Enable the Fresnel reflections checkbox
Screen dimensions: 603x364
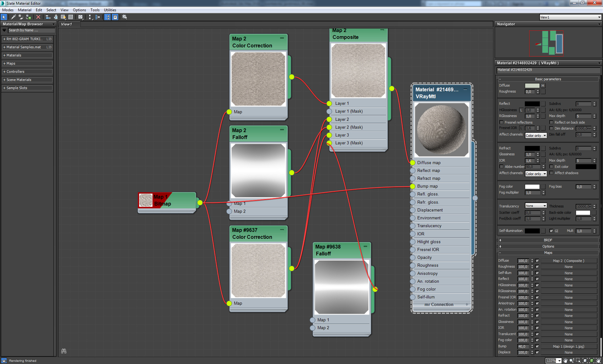coord(501,122)
